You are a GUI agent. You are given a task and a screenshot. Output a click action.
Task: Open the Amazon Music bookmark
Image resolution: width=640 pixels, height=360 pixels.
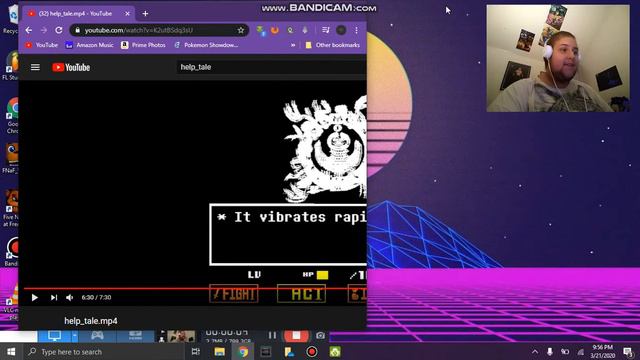89,45
